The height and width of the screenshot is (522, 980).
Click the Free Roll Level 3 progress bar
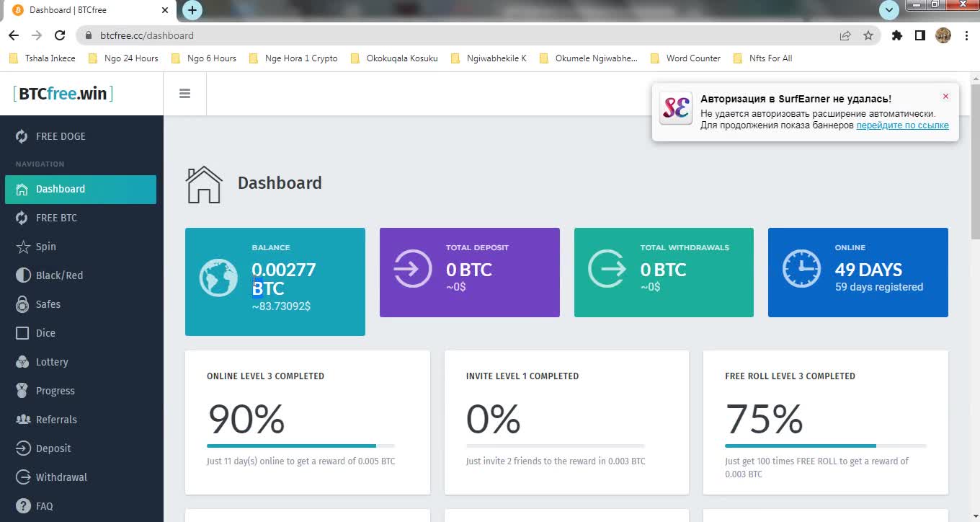[826, 446]
